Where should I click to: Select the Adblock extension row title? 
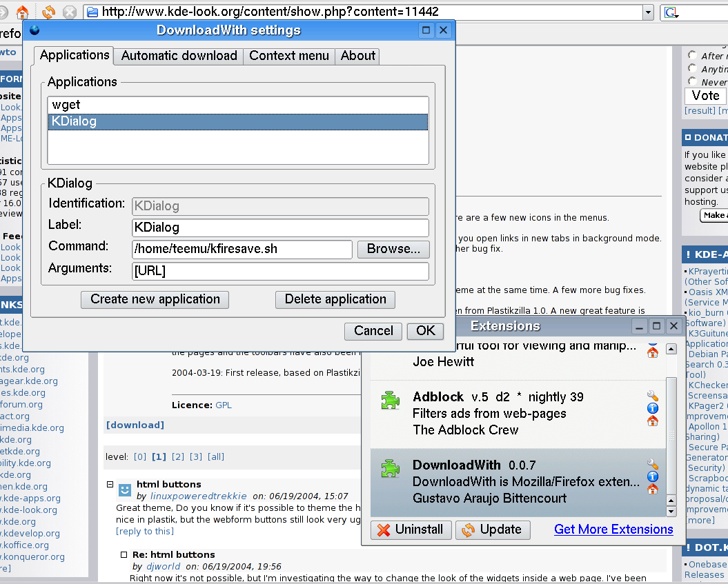pyautogui.click(x=437, y=397)
